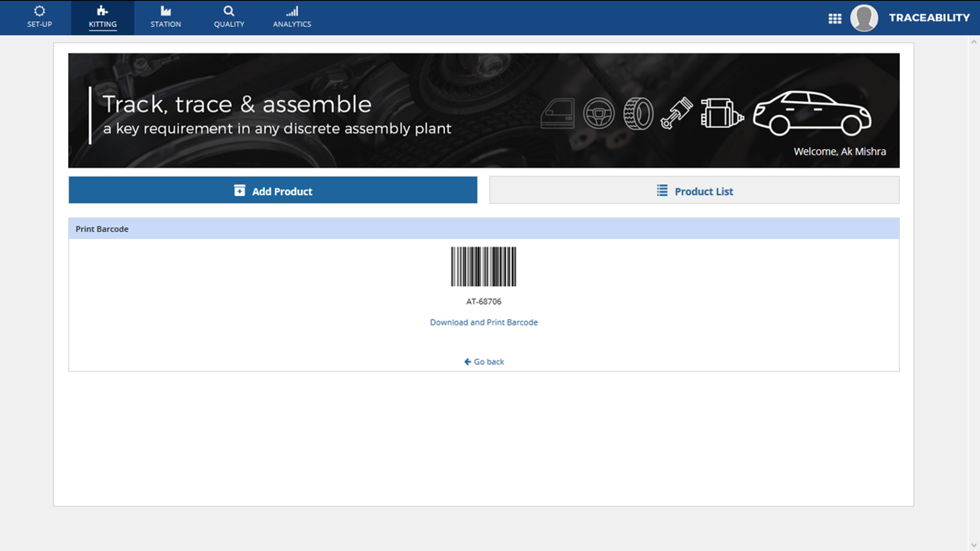Click the car door icon in banner

[x=557, y=113]
